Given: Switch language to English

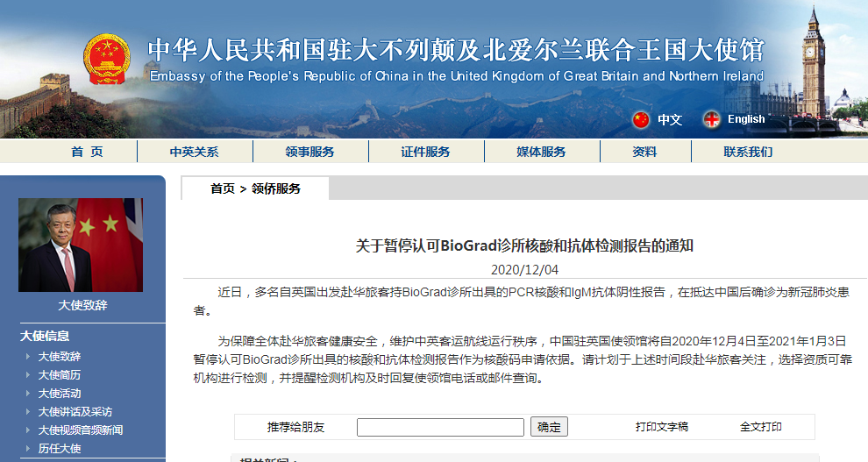Looking at the screenshot, I should coord(745,119).
